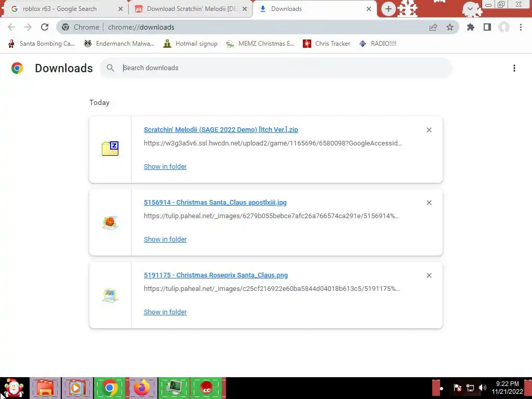Click the zip file icon of Scratchin' Melodii
The image size is (532, 399).
pyautogui.click(x=110, y=149)
